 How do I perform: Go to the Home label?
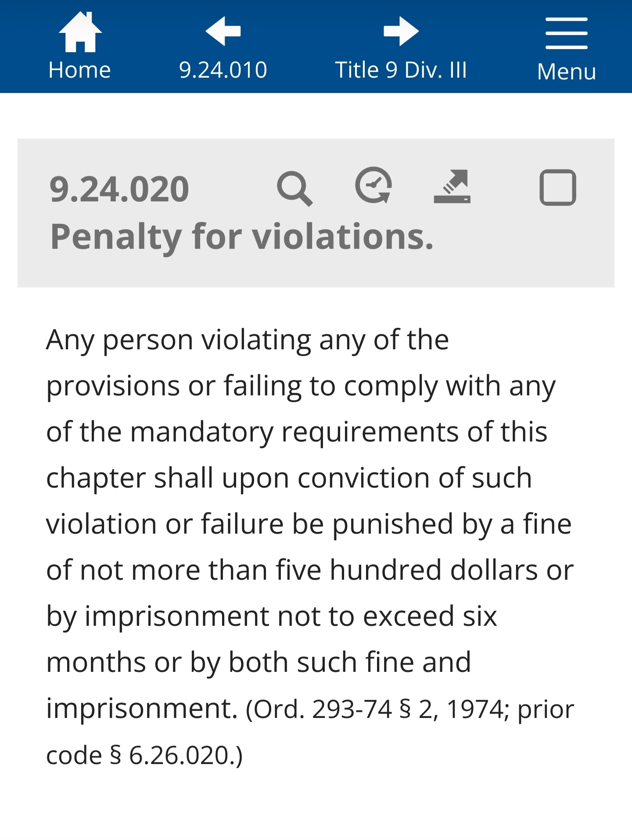tap(80, 70)
